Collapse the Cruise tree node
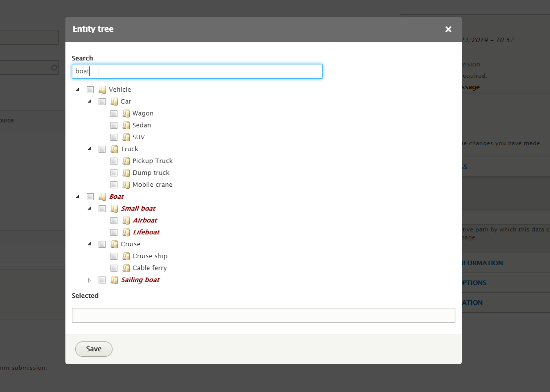The height and width of the screenshot is (392, 550). click(x=90, y=244)
